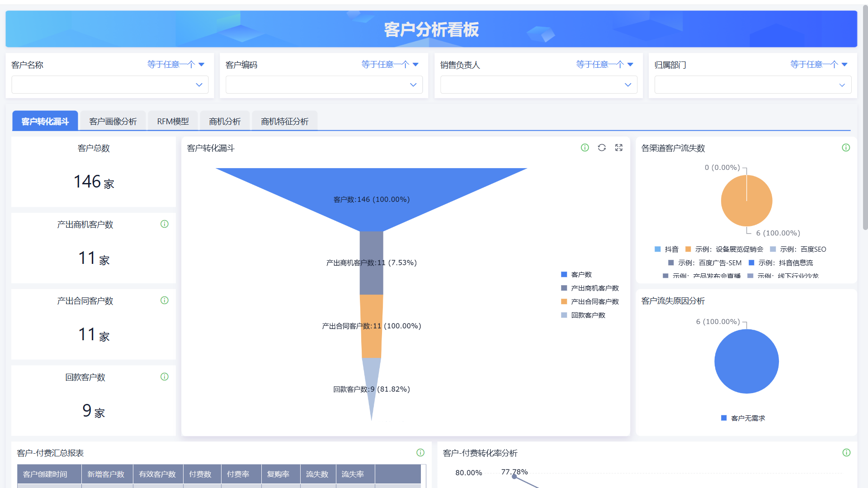Click info icon beside 回款客户数
Image resolution: width=868 pixels, height=488 pixels.
[165, 377]
